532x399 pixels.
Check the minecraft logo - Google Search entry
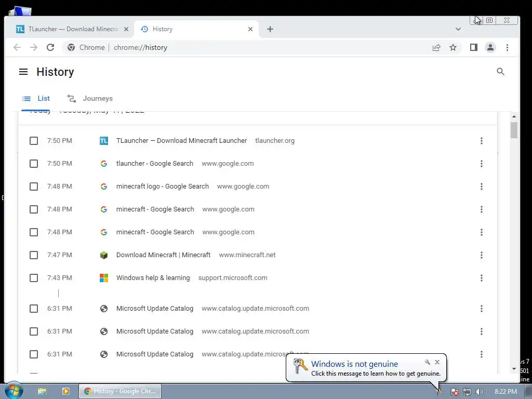click(x=34, y=187)
